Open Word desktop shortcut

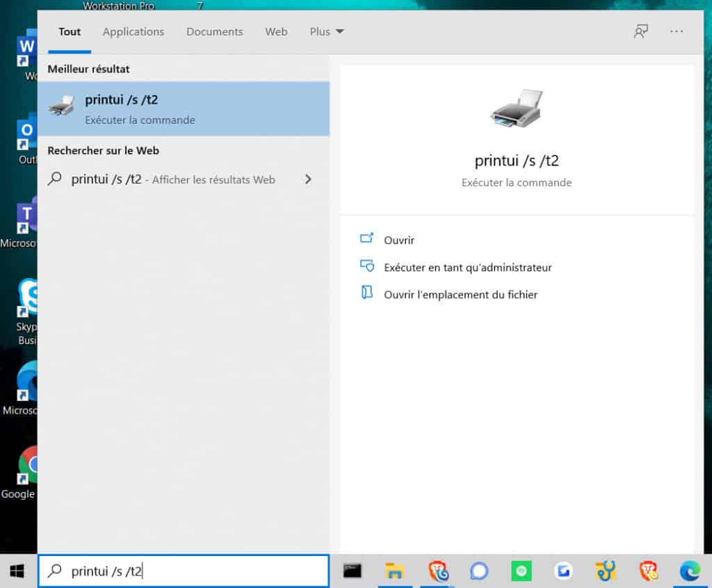coord(27,48)
